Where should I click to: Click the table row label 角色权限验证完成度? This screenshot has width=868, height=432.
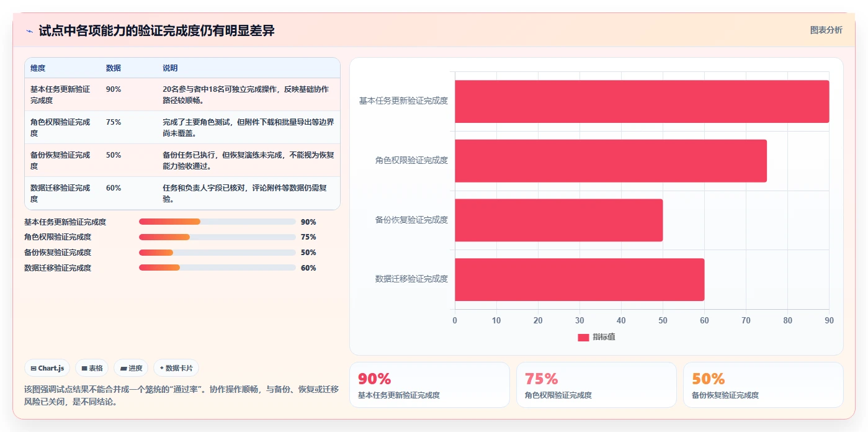(x=60, y=127)
